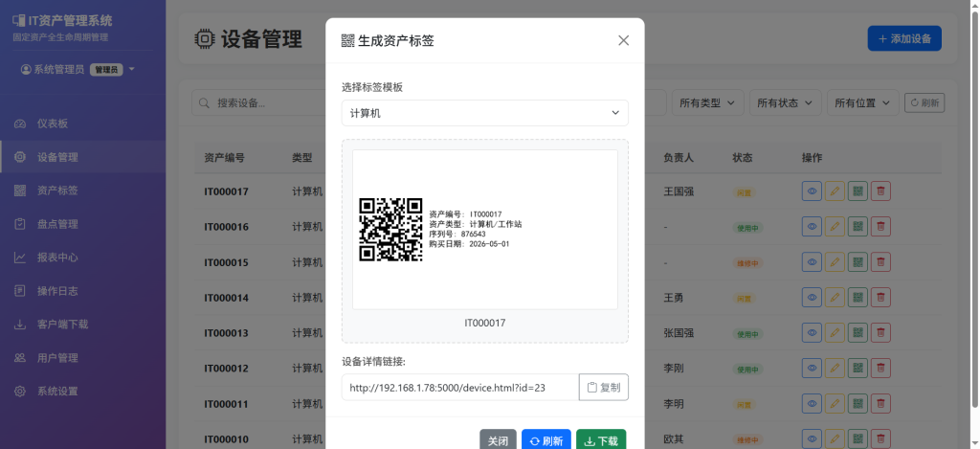Viewport: 980px width, 449px height.
Task: QR label icon for IT000017
Action: [x=857, y=191]
